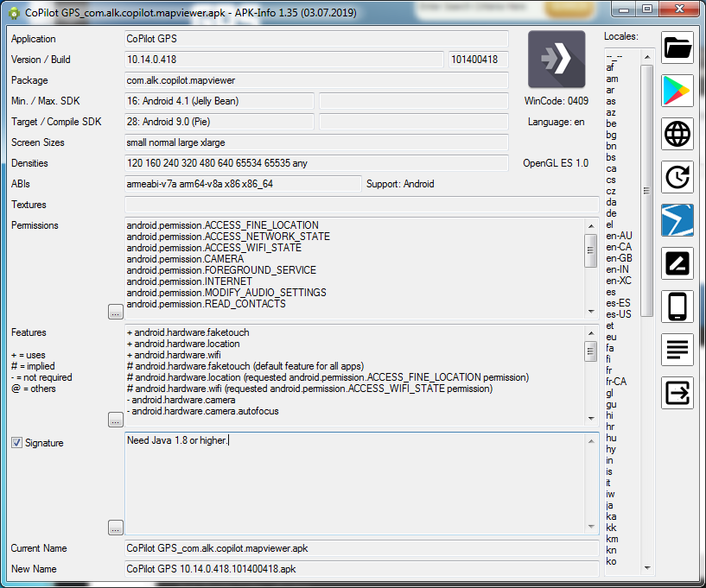706x588 pixels.
Task: Select the MODIFY_AUDIO_SETTINGS permission line
Action: click(x=226, y=293)
